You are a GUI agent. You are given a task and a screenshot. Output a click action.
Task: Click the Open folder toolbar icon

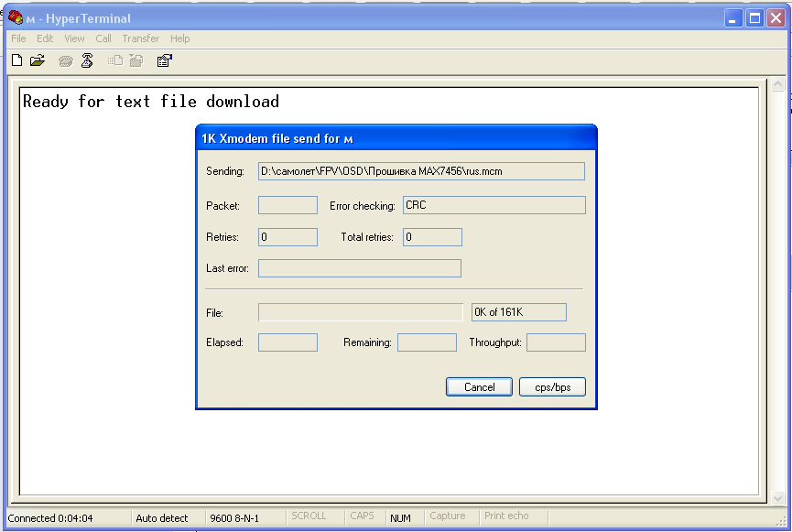pyautogui.click(x=38, y=60)
